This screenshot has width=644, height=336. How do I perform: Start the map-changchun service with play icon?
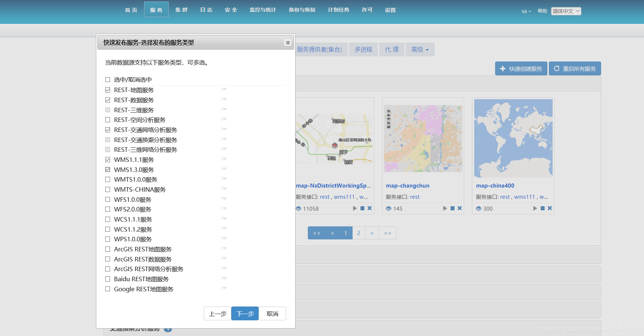[x=445, y=208]
